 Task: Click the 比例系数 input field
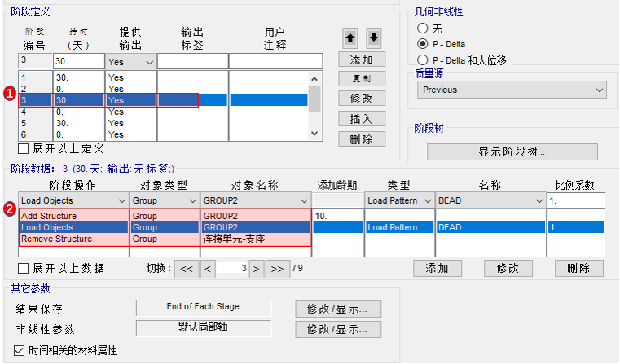[574, 200]
